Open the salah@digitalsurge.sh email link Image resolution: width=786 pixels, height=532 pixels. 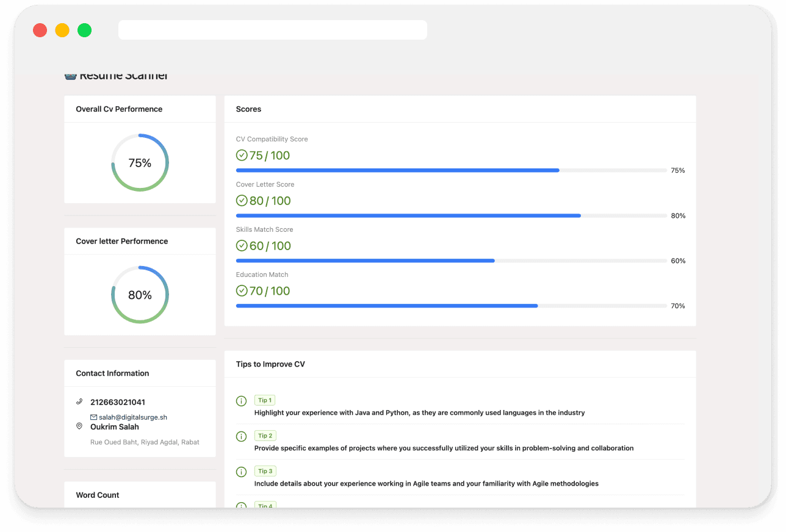click(133, 417)
